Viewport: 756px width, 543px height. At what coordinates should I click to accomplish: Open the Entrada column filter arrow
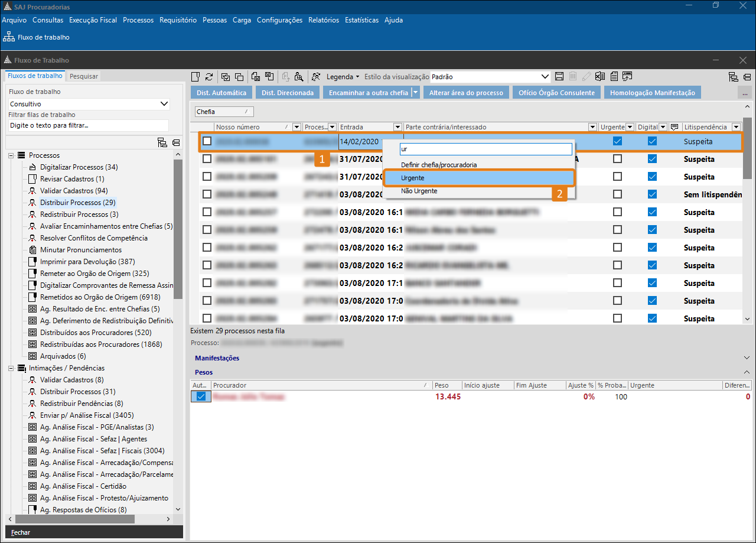(x=397, y=127)
